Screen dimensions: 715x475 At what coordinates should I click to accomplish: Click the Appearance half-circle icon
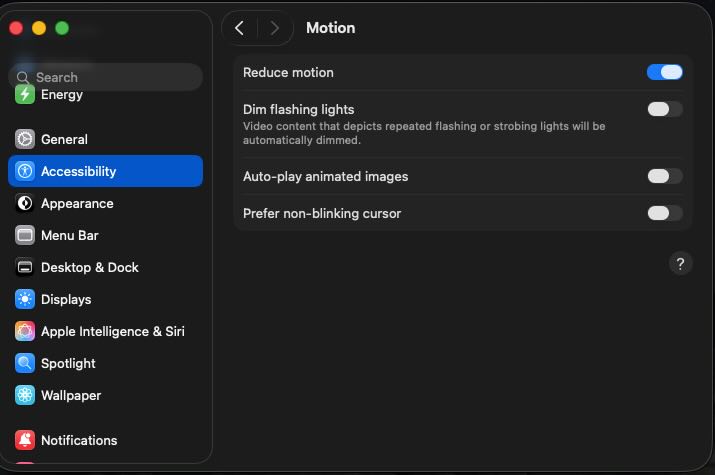tap(25, 203)
